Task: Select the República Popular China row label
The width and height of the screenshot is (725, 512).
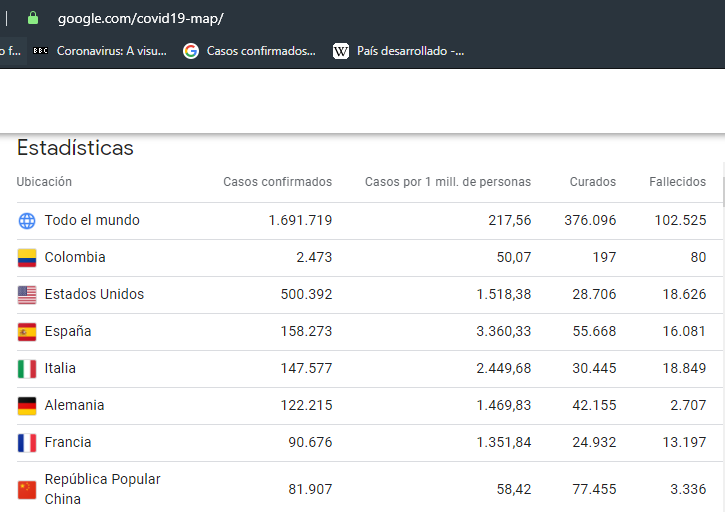Action: (x=103, y=489)
